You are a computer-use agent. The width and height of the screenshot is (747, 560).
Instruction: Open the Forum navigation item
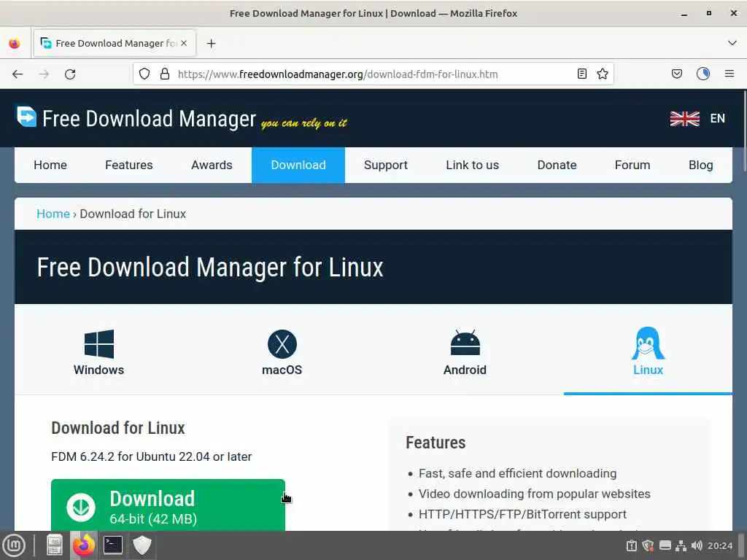(x=632, y=166)
